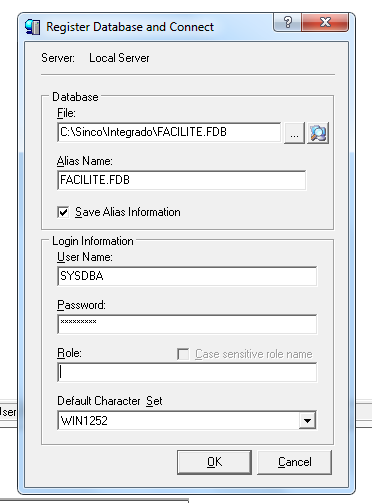Focus the database File path field
The height and width of the screenshot is (503, 372).
click(169, 132)
